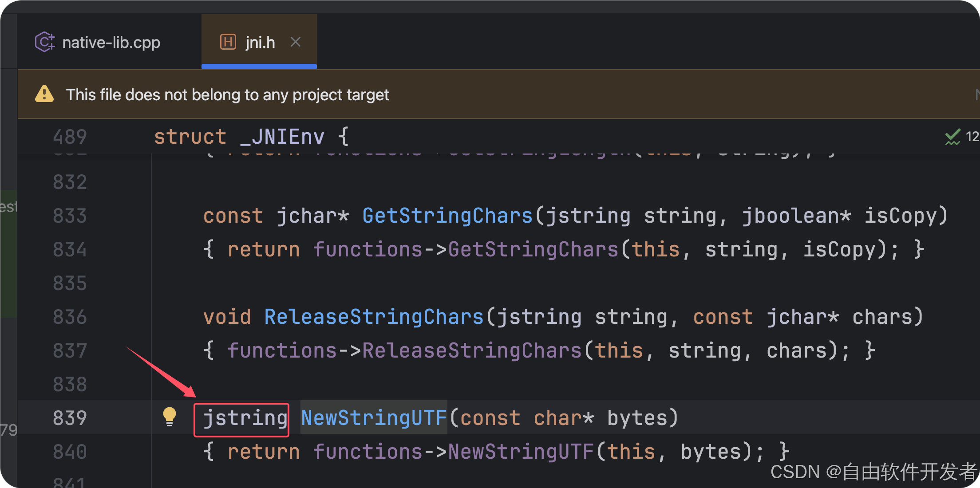Viewport: 980px width, 488px height.
Task: Click the lightbulb quick-fix icon on line 839
Action: 170,417
